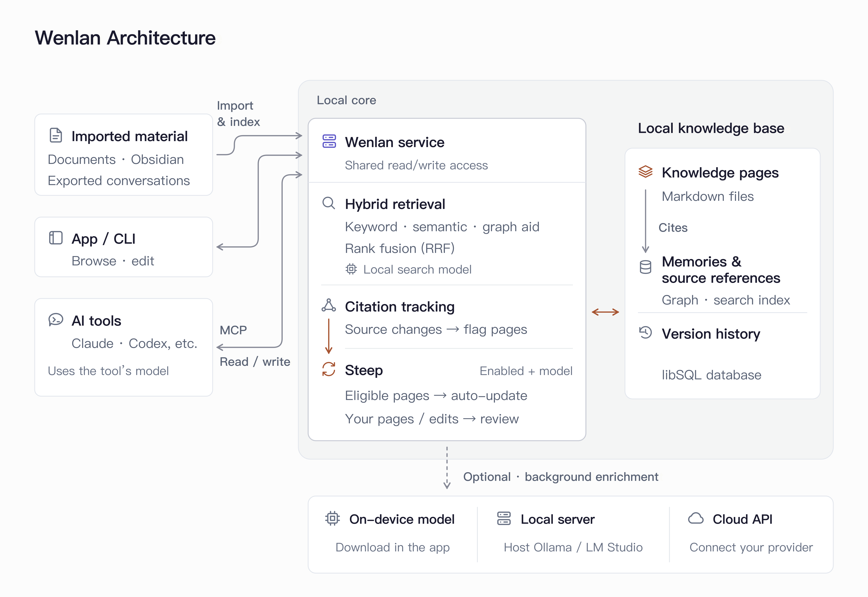Click 'Shared read/write access' text

416,165
